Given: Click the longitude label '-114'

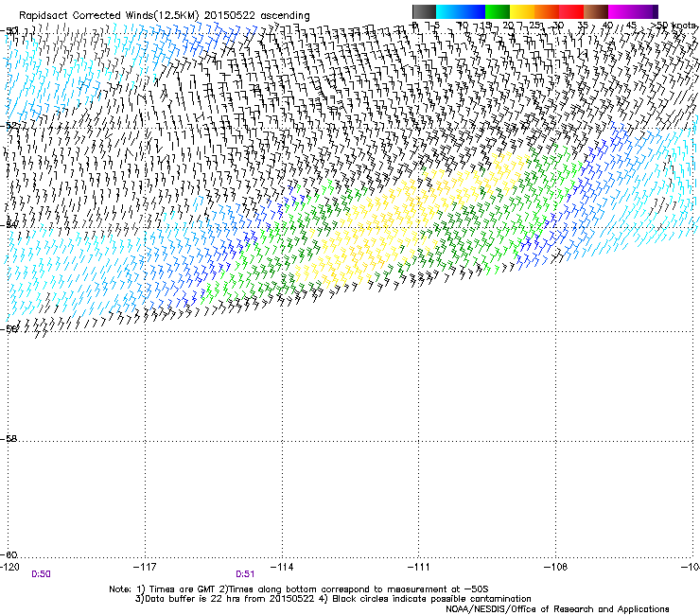Looking at the screenshot, I should [282, 567].
